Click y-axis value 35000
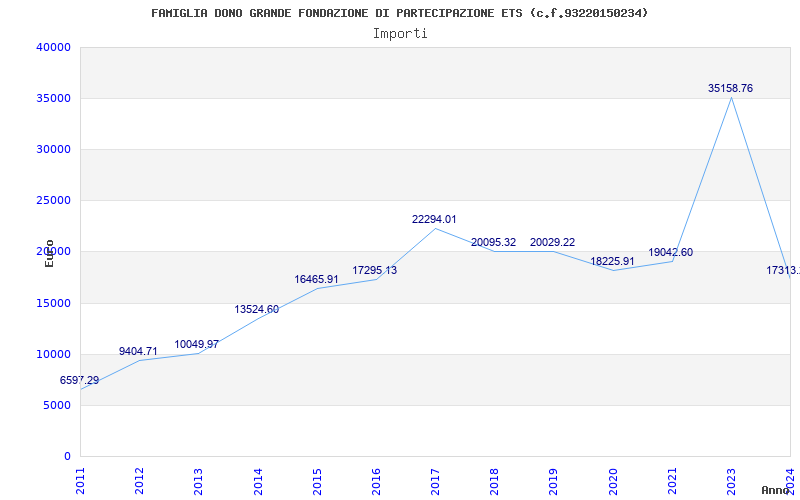Image resolution: width=800 pixels, height=500 pixels. click(53, 98)
